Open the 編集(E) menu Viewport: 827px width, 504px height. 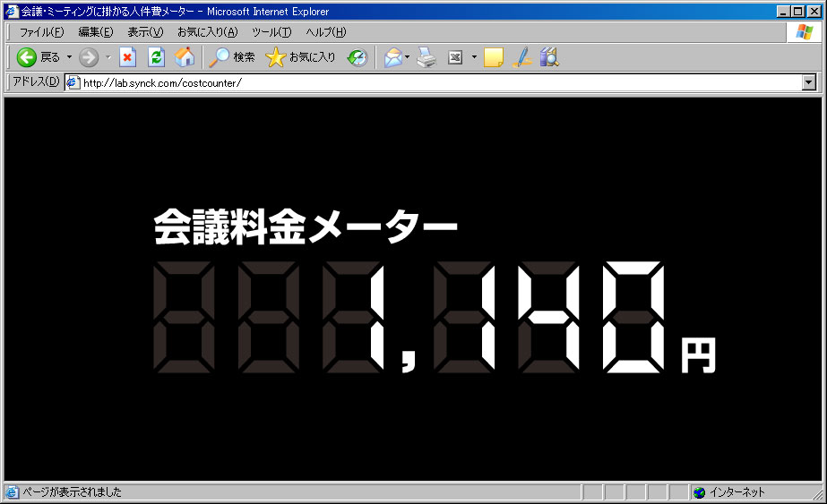tap(96, 32)
